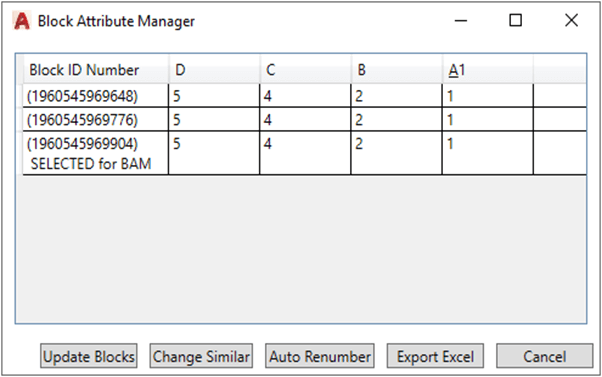
Task: Select the A1 column header
Action: 488,70
